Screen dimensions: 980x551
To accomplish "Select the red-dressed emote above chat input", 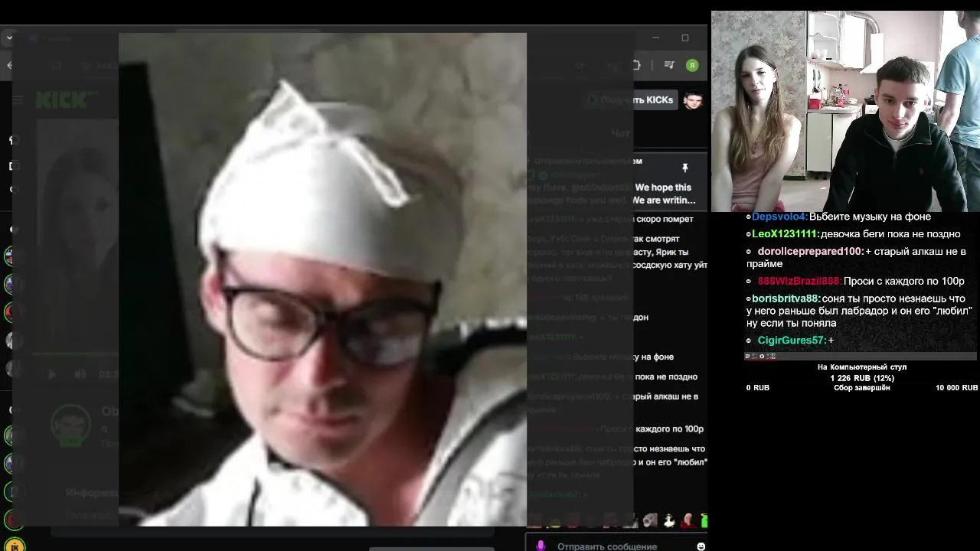I will click(x=688, y=521).
